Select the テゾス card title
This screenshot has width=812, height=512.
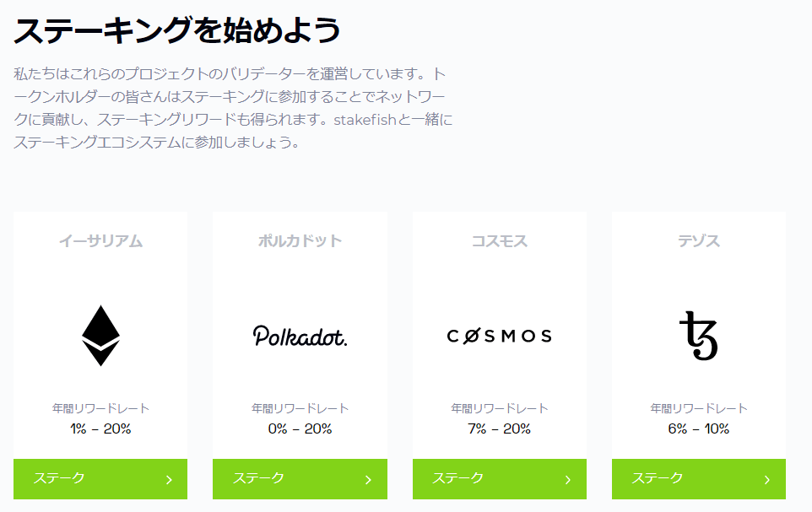click(x=698, y=241)
